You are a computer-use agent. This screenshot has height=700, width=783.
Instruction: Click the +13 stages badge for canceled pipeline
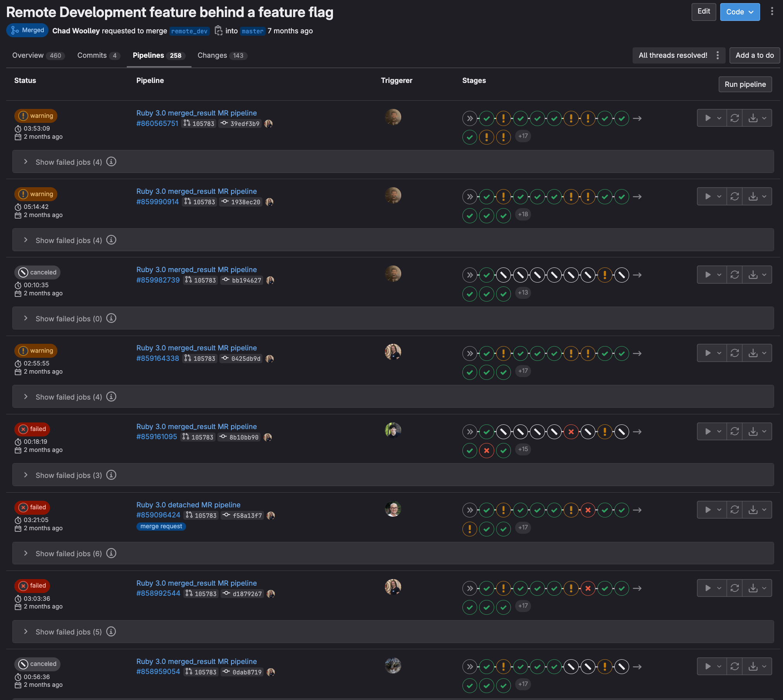523,293
